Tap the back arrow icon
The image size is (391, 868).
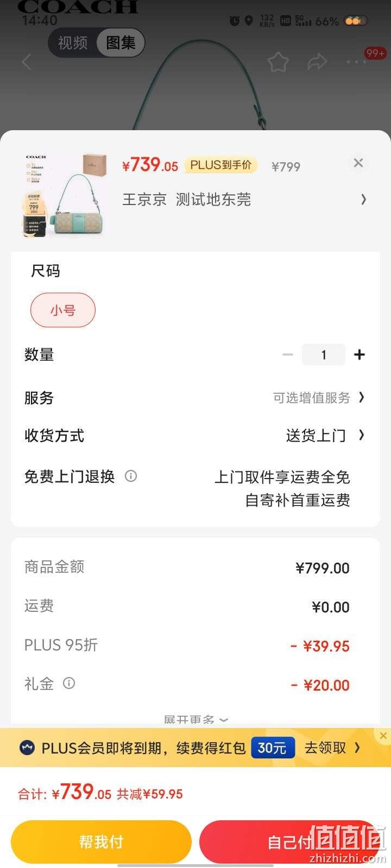click(27, 62)
